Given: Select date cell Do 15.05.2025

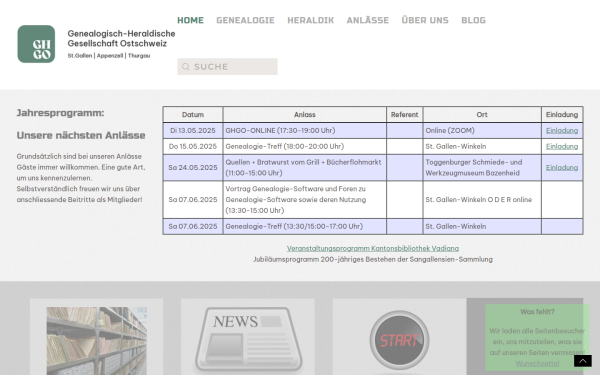Looking at the screenshot, I should pos(193,147).
